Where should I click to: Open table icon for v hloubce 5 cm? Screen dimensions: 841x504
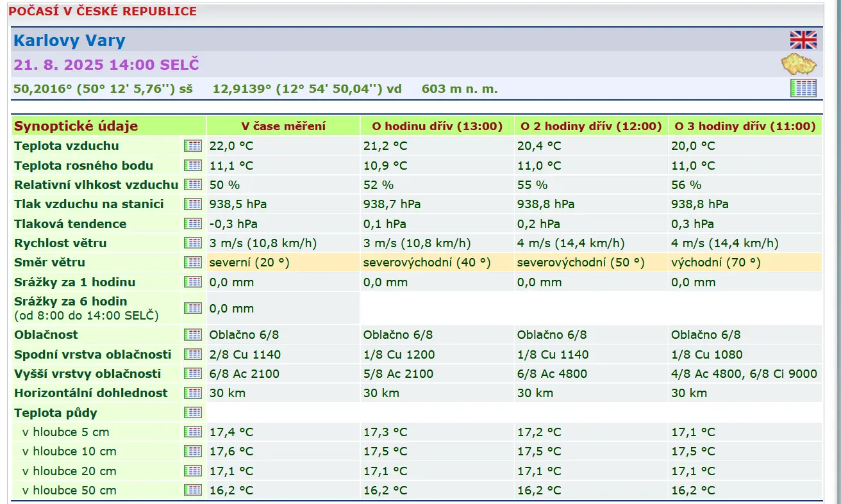click(x=192, y=432)
